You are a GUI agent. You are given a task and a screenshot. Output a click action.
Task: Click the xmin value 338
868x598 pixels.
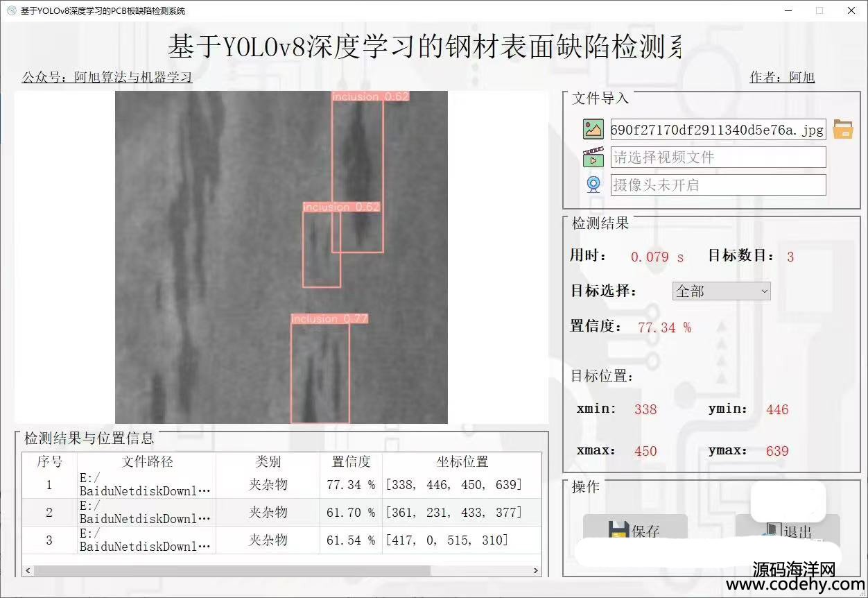[645, 409]
